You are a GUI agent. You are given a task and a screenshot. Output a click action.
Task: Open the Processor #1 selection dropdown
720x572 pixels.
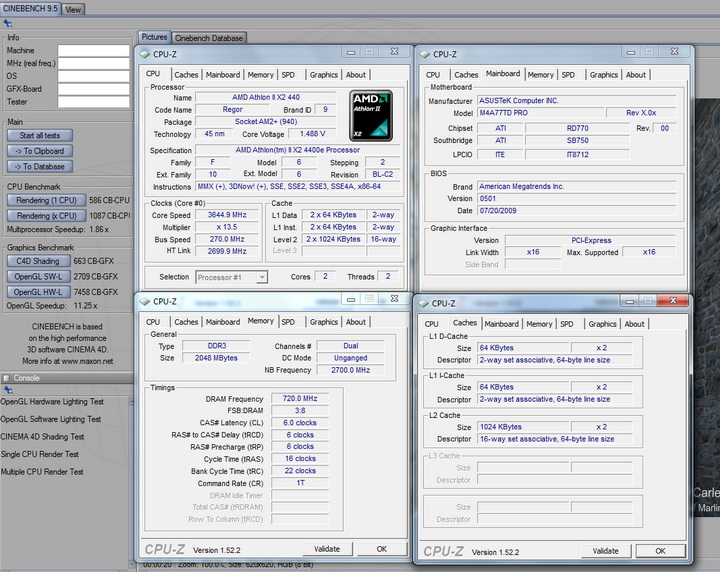coord(230,277)
